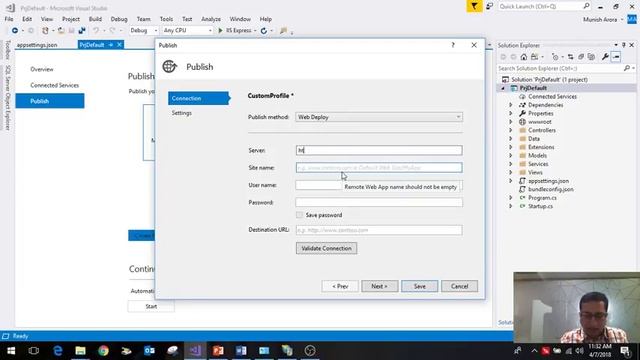The width and height of the screenshot is (640, 360).
Task: Click the Sync with Active Document icon
Action: pos(570,57)
